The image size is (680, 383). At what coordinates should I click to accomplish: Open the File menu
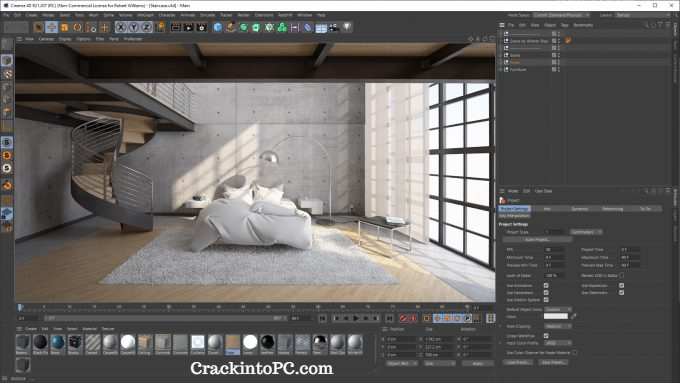(x=6, y=15)
